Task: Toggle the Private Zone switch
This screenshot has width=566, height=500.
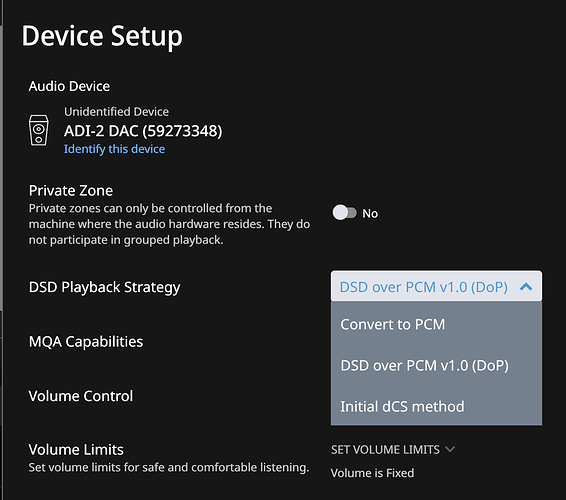Action: [x=344, y=213]
